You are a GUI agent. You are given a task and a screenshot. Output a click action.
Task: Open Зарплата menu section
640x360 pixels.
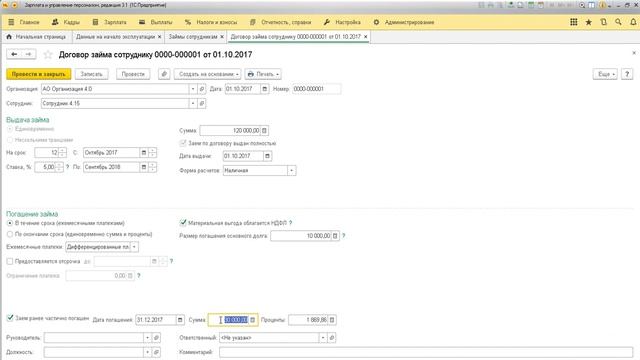[x=109, y=22]
